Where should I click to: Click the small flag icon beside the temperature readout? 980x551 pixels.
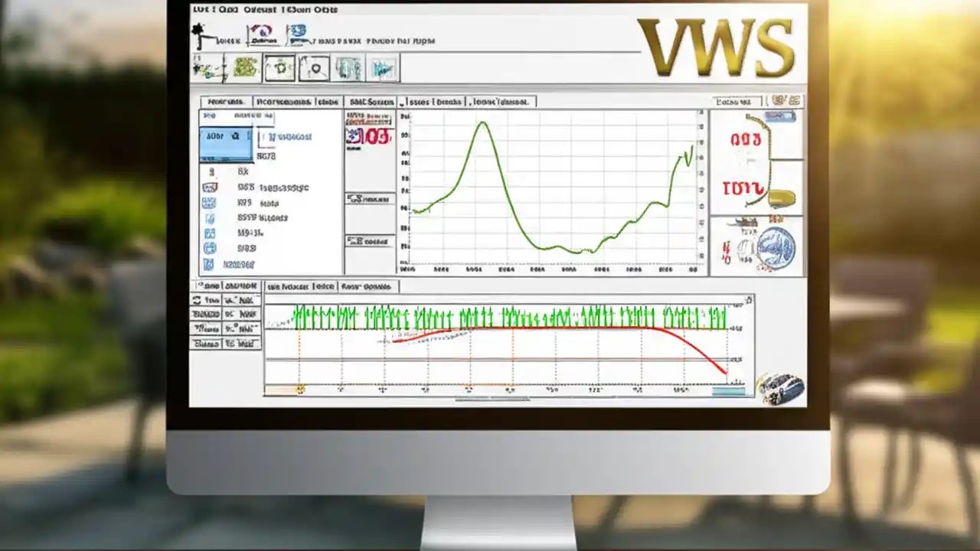tap(353, 135)
